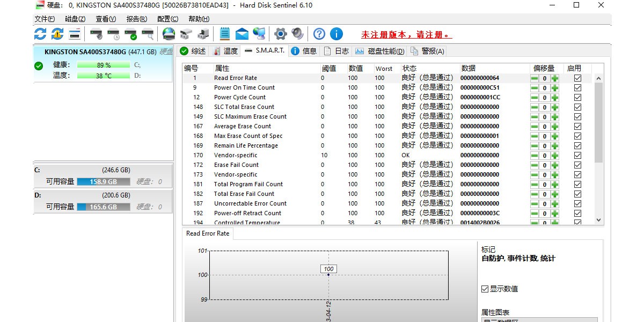The height and width of the screenshot is (322, 644).
Task: Click the two gray drives toolbar icon
Action: (186, 34)
